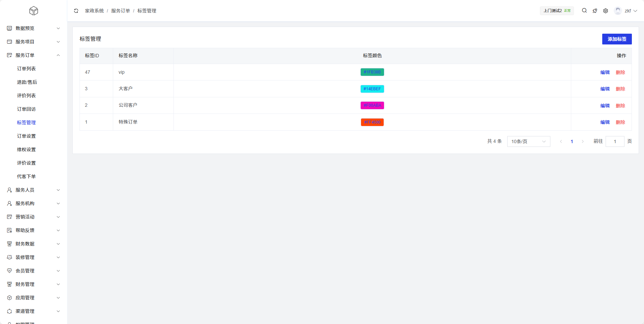
Task: Click the cube logo at top left
Action: point(34,11)
